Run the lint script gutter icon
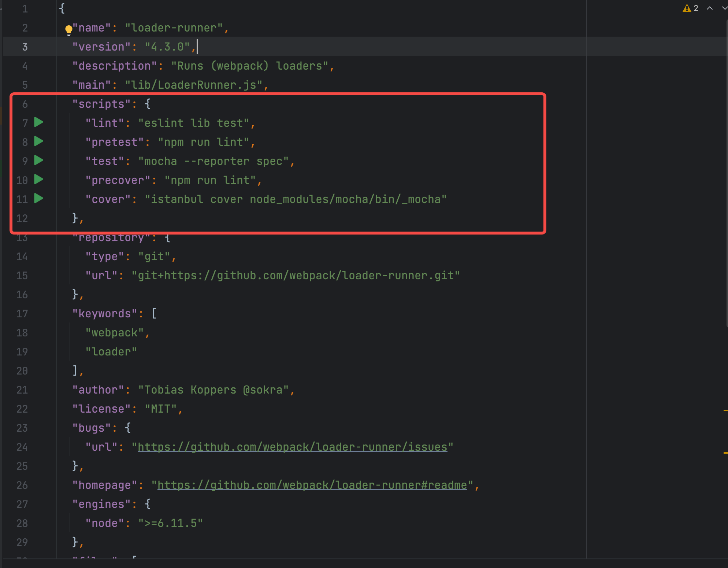This screenshot has height=568, width=728. tap(38, 122)
